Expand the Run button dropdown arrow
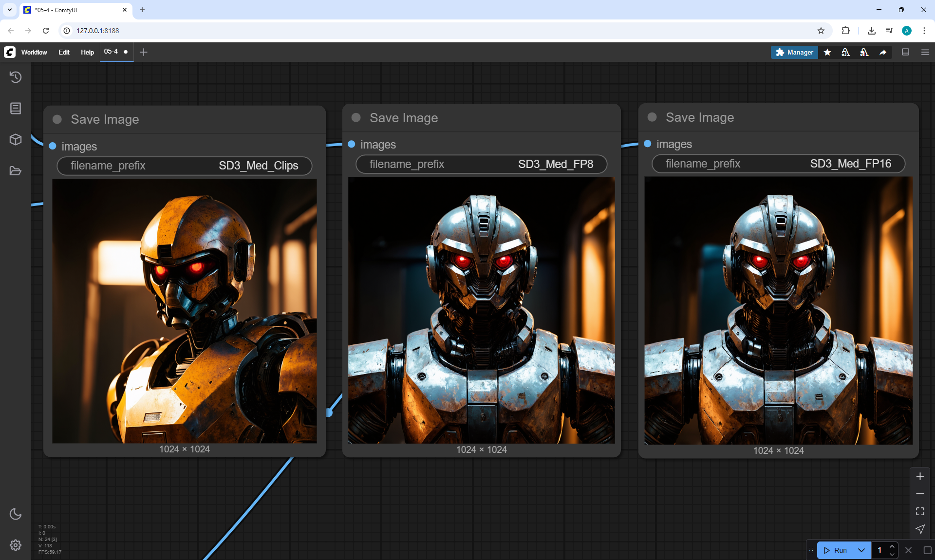Viewport: 935px width, 560px height. (x=861, y=550)
